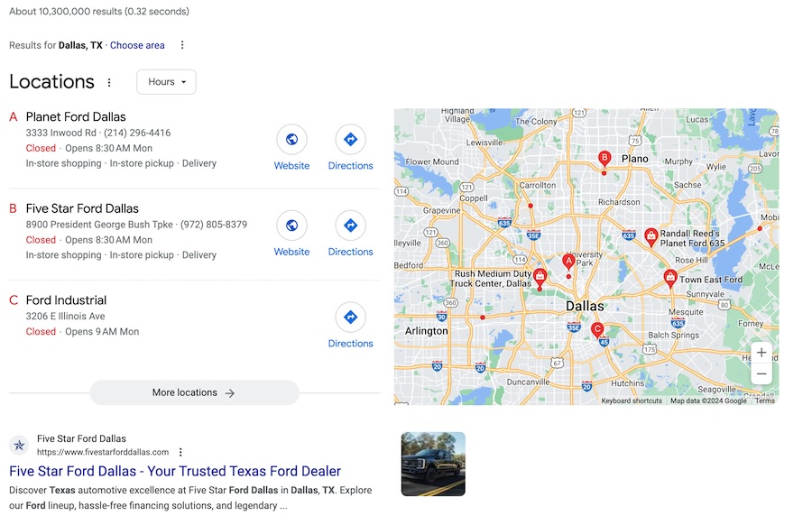
Task: Open map Keyboard shortcuts link
Action: (632, 401)
